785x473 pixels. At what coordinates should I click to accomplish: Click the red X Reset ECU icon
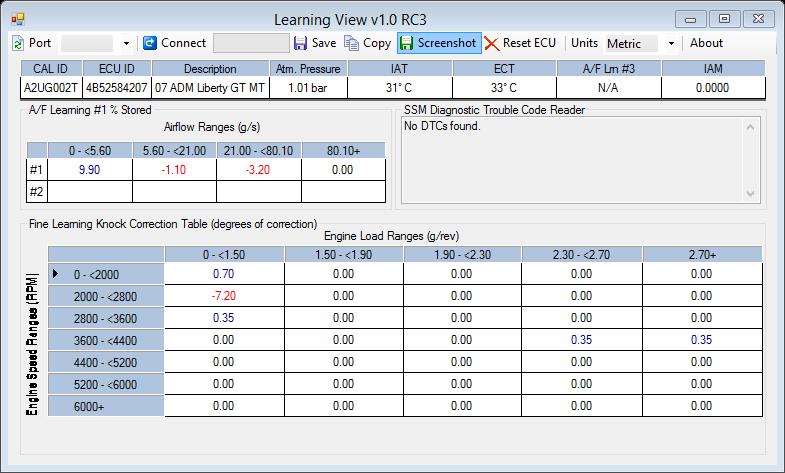pyautogui.click(x=491, y=43)
